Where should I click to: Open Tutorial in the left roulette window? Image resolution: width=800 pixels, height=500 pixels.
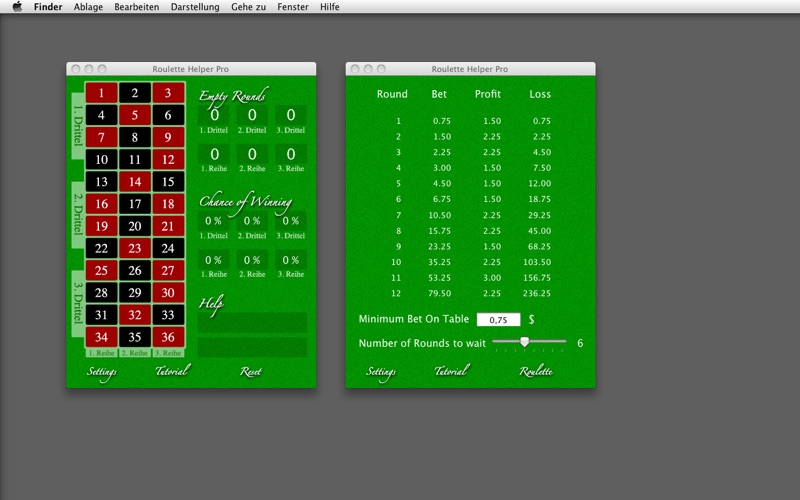pos(172,372)
